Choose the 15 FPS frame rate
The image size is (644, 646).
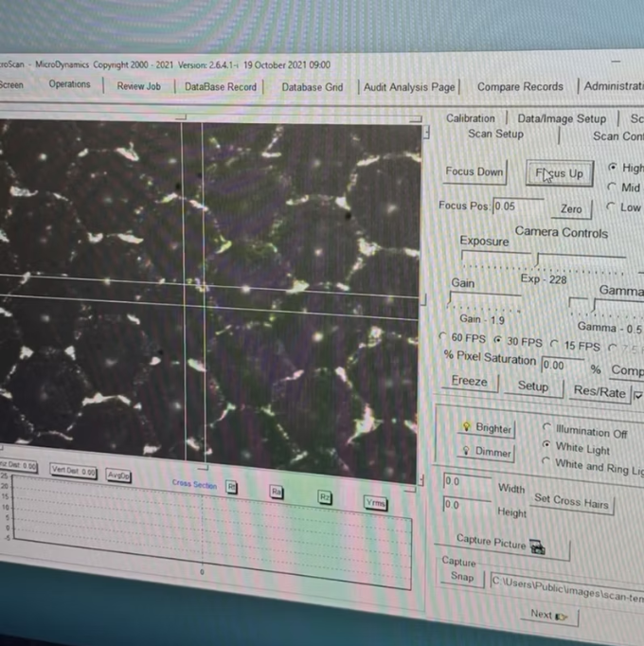click(556, 345)
